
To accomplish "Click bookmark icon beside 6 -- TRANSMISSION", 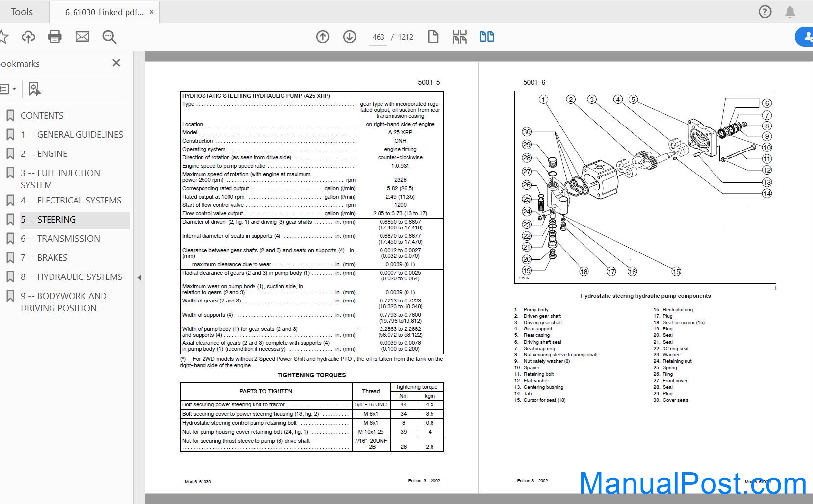I will 10,239.
